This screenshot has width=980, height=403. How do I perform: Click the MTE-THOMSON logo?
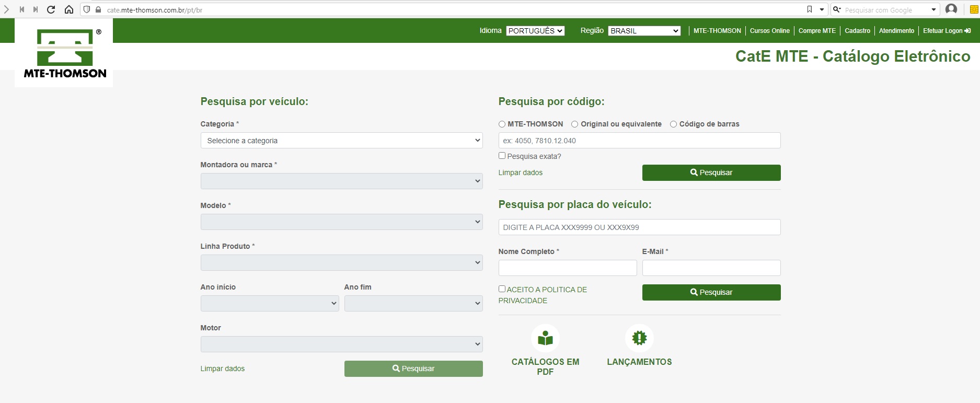pos(64,53)
